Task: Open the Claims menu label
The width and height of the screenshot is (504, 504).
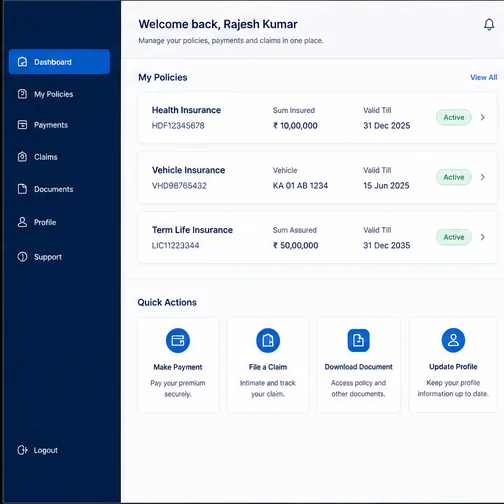Action: point(46,157)
